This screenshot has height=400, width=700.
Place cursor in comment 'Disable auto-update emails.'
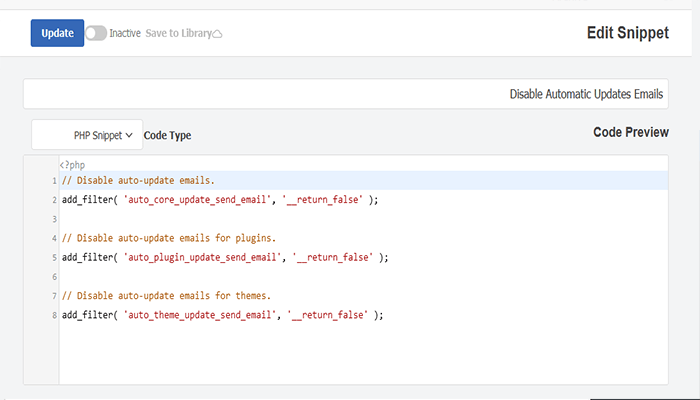138,181
